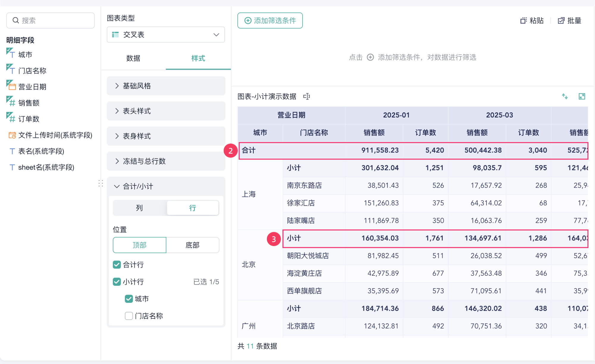
Task: Click into the 搜索 field box
Action: click(x=51, y=21)
